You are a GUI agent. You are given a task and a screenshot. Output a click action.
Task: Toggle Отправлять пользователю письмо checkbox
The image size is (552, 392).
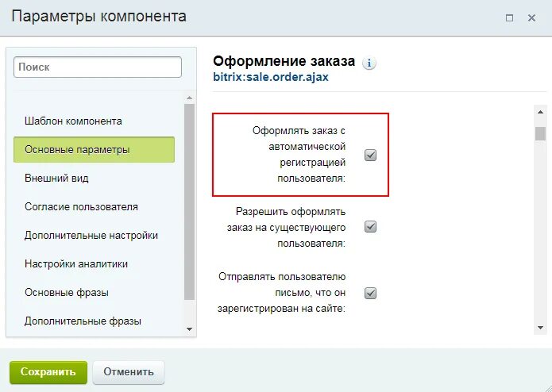pyautogui.click(x=370, y=294)
